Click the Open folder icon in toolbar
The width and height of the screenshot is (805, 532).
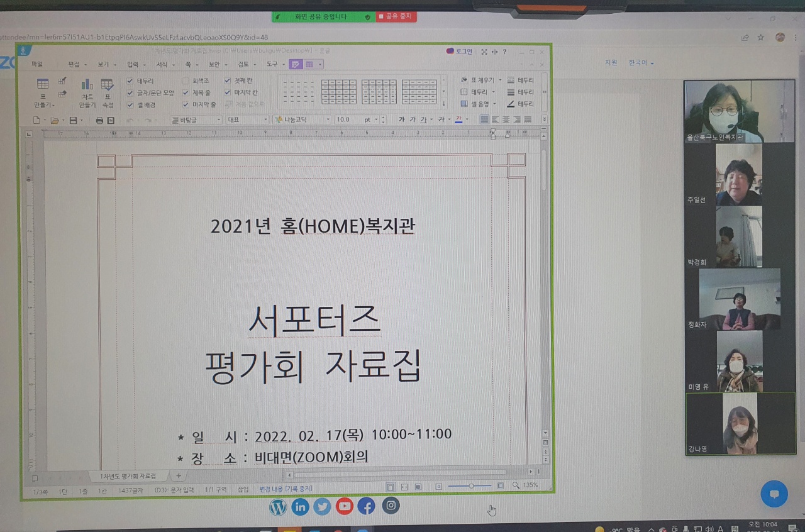(55, 120)
